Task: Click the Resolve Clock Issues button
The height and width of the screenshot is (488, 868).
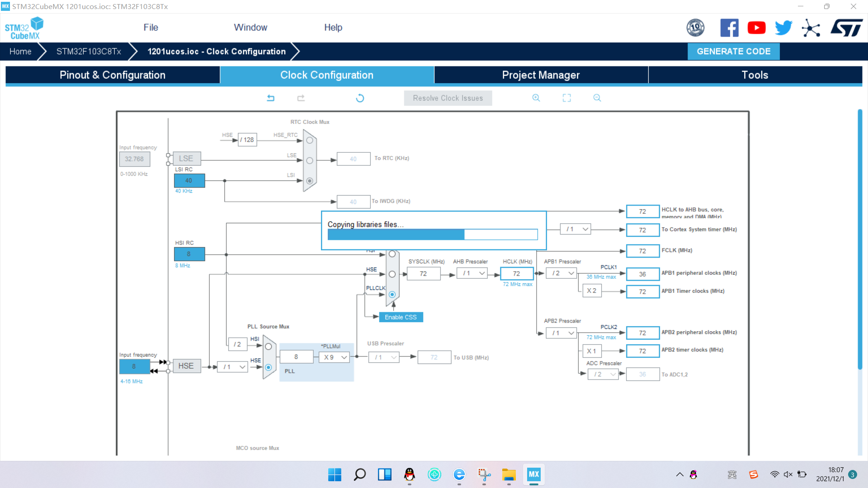Action: point(448,98)
